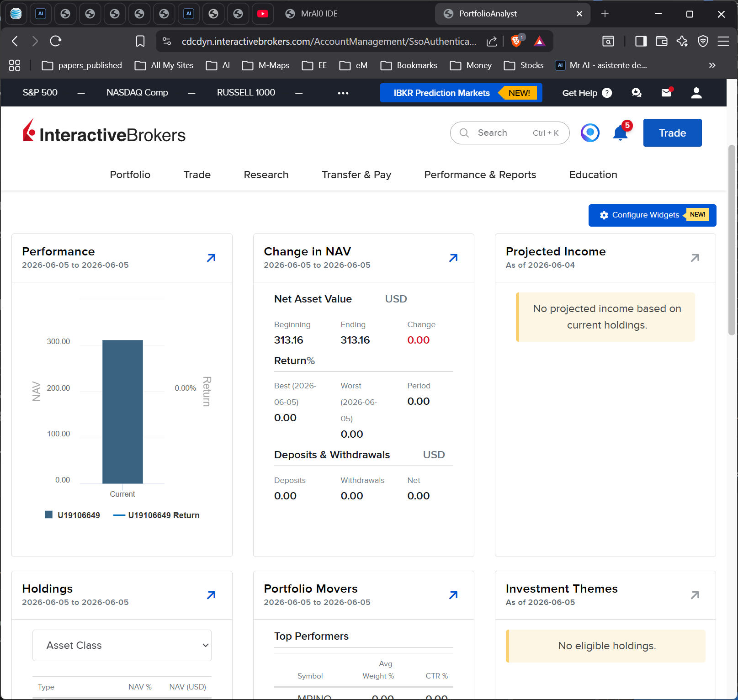This screenshot has height=700, width=738.
Task: Open the YouTube pinned tab
Action: coord(263,14)
